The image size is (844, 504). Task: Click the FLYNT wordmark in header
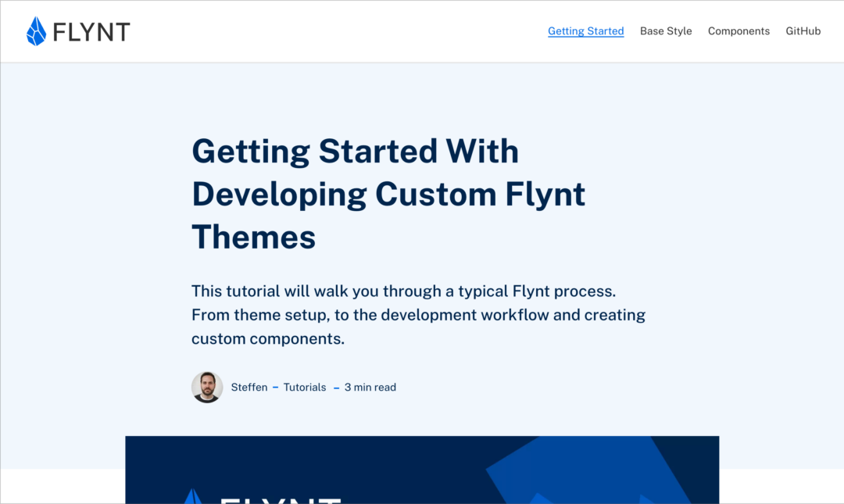(x=91, y=32)
